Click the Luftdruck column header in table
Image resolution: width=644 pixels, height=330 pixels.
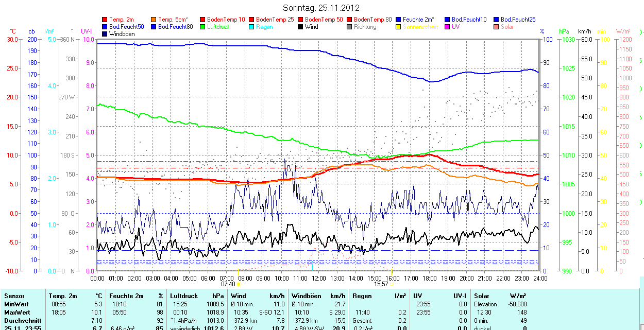click(184, 296)
